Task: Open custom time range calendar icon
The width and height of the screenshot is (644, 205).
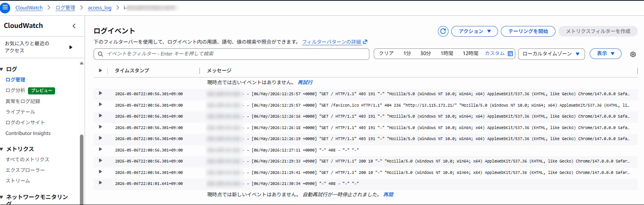Action: point(510,54)
